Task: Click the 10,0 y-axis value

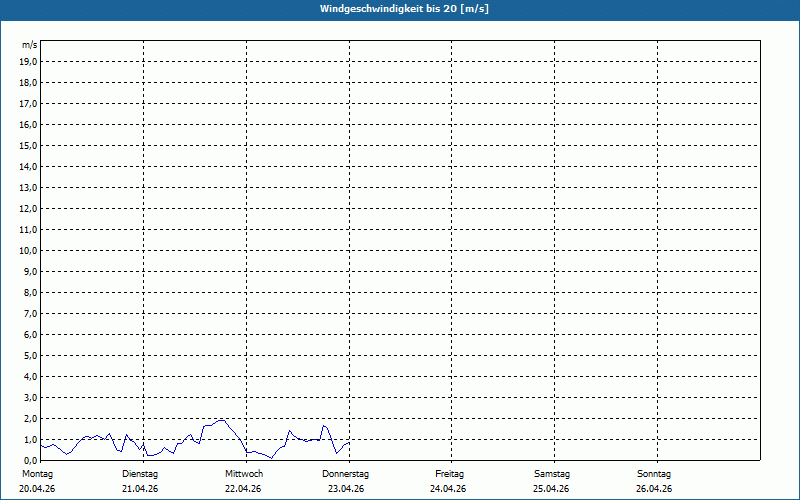Action: [30, 251]
